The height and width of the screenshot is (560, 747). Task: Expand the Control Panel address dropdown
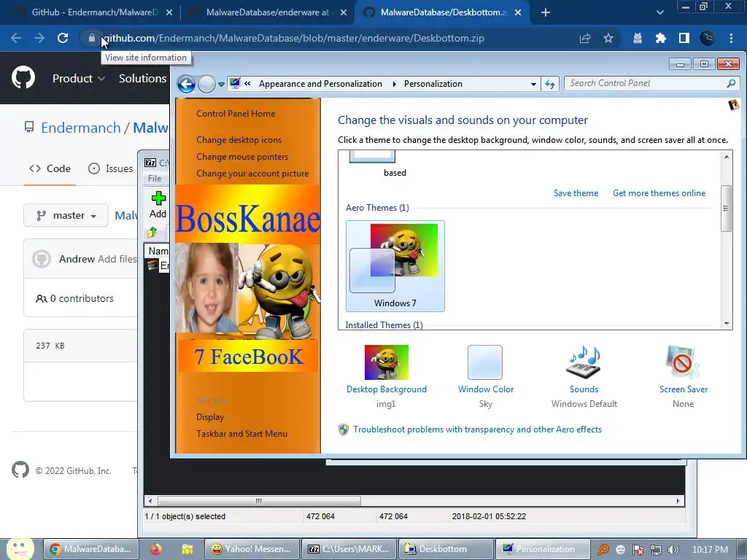pos(533,85)
